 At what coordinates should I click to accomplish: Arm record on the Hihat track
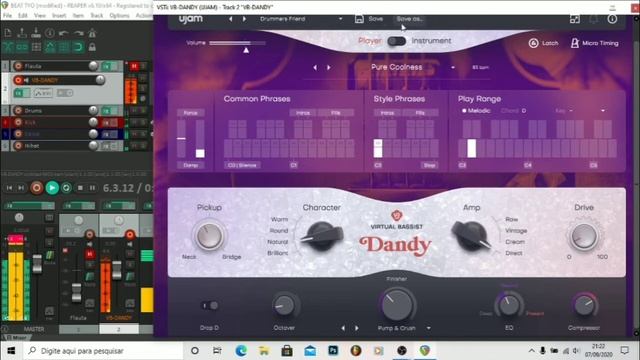pos(18,145)
